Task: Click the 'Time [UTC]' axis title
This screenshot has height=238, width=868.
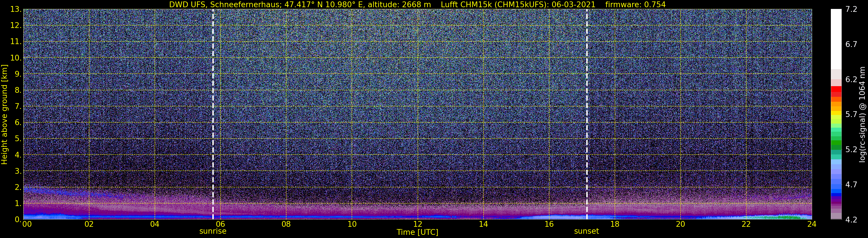Action: [417, 232]
